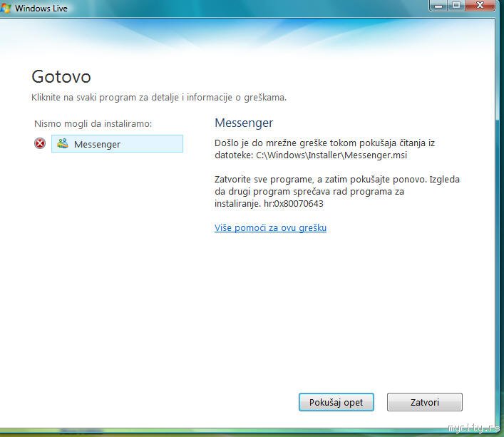Click the Windows Live logo in title bar
This screenshot has width=504, height=437.
pyautogui.click(x=6, y=9)
